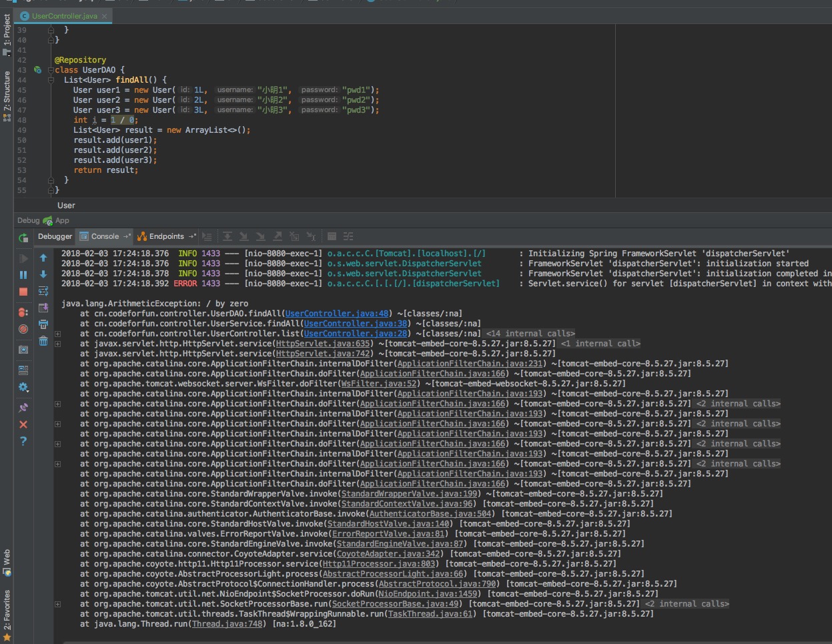Toggle the Pin Tab icon
832x644 pixels.
click(x=23, y=408)
